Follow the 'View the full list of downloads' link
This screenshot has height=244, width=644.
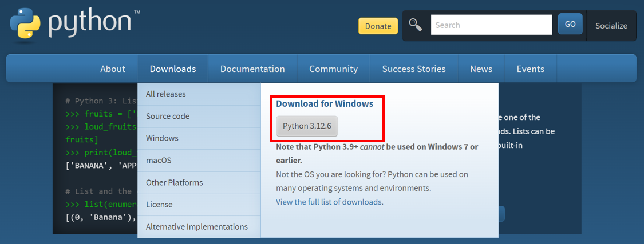(x=329, y=202)
